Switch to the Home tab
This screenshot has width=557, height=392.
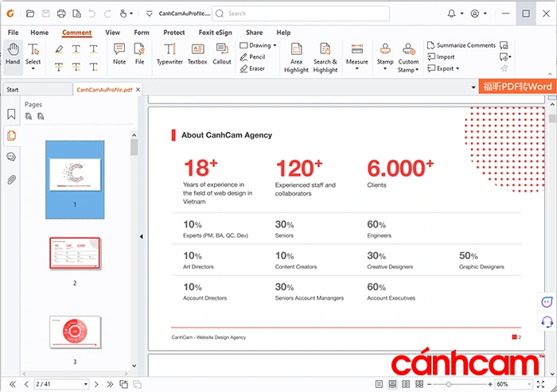pos(40,33)
